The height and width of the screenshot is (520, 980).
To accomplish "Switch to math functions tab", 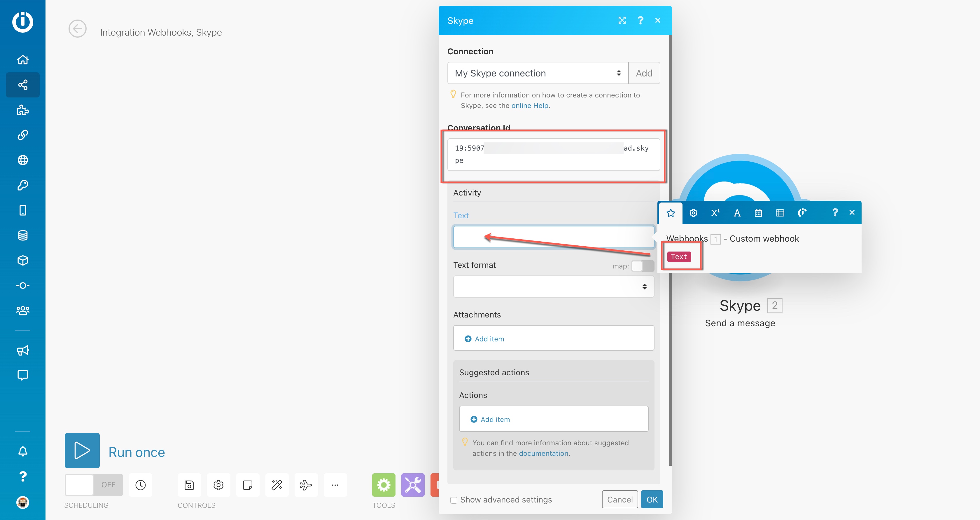I will tap(715, 213).
